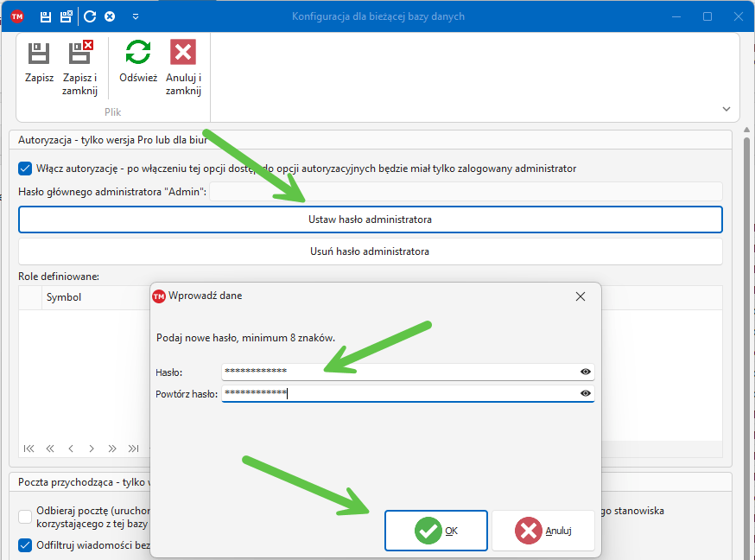The height and width of the screenshot is (560, 755).
Task: Click small save-and-close icon in title bar
Action: point(67,16)
